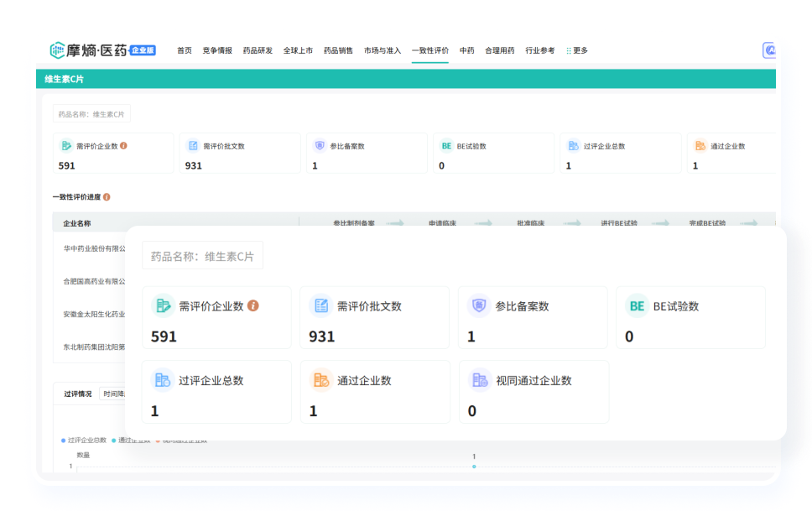The width and height of the screenshot is (812, 511).
Task: Click small 参比备案数 shield icon in top row
Action: point(320,146)
